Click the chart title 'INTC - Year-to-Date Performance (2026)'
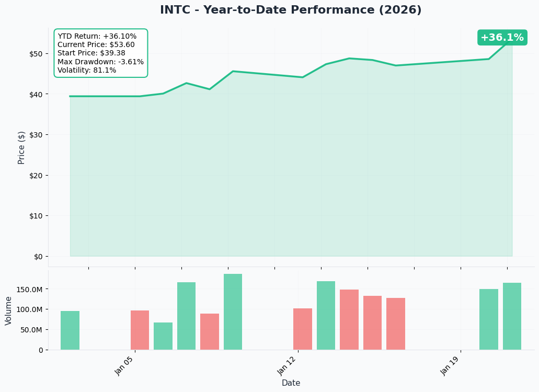This screenshot has width=539, height=392. 291,9
